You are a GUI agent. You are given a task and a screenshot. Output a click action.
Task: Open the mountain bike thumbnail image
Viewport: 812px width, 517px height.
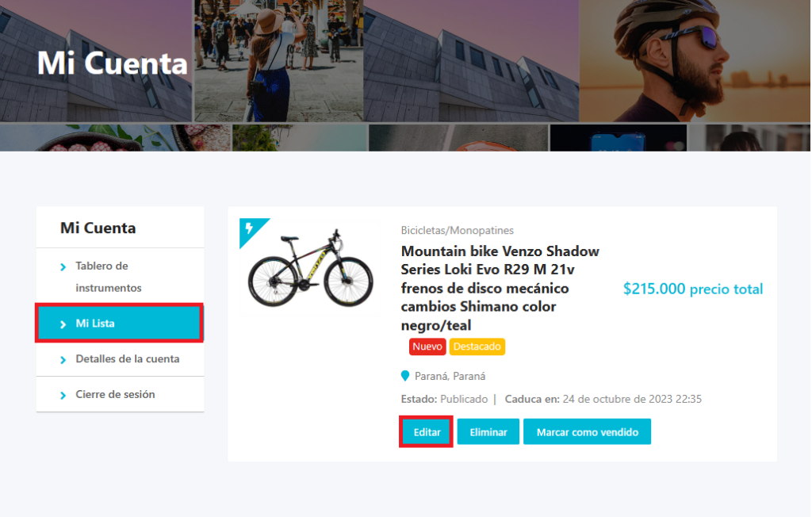pyautogui.click(x=311, y=268)
